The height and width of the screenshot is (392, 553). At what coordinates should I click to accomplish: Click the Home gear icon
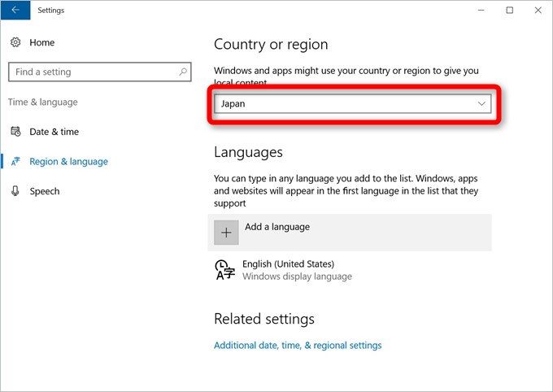tap(15, 41)
